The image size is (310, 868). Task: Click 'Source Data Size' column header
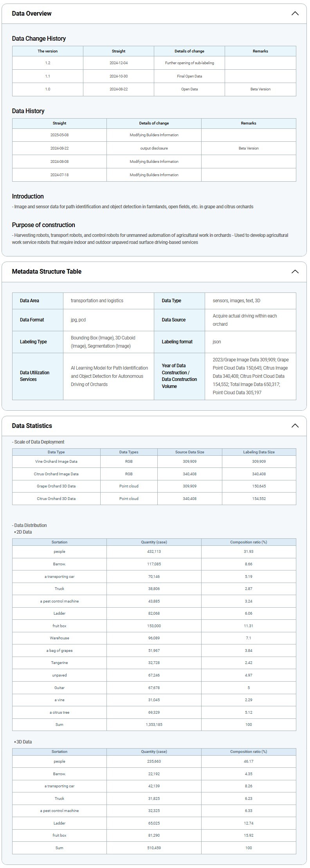coord(189,452)
